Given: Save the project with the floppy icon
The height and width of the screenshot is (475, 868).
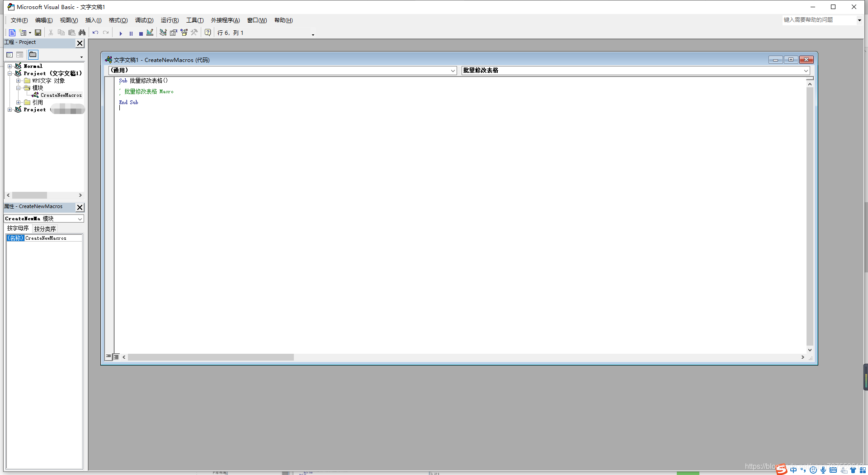Looking at the screenshot, I should [38, 33].
